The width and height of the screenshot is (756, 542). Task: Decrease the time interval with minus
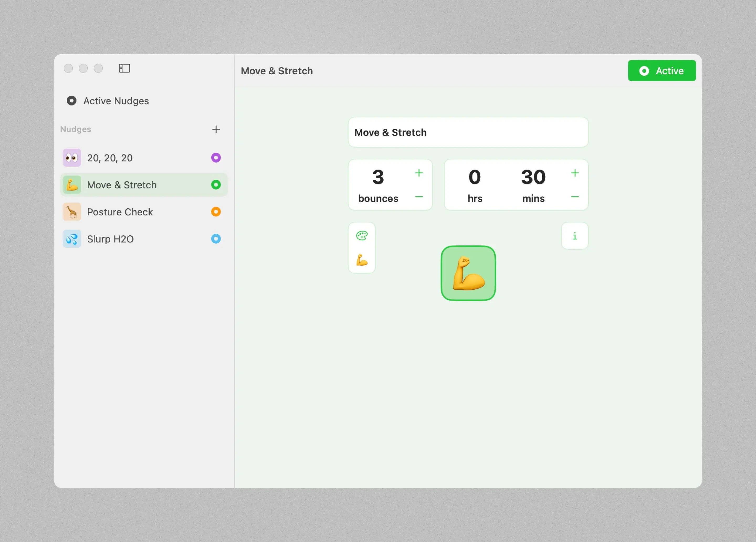575,197
